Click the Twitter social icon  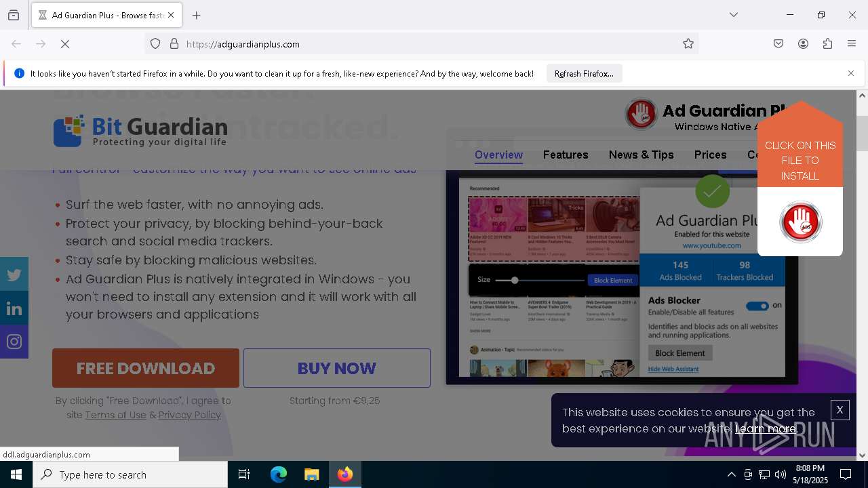click(14, 274)
